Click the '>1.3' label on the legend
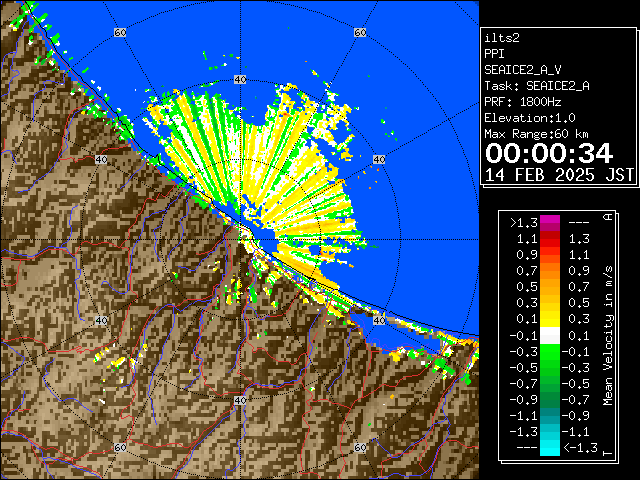 pos(524,223)
